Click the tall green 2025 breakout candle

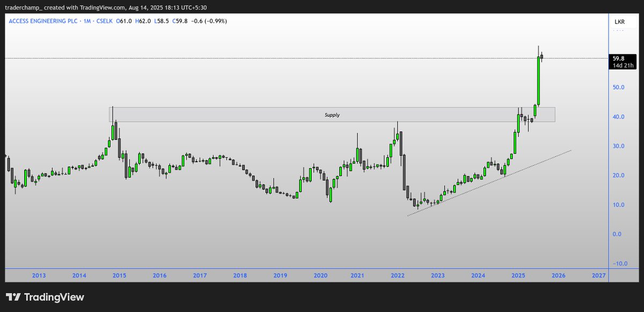538,81
